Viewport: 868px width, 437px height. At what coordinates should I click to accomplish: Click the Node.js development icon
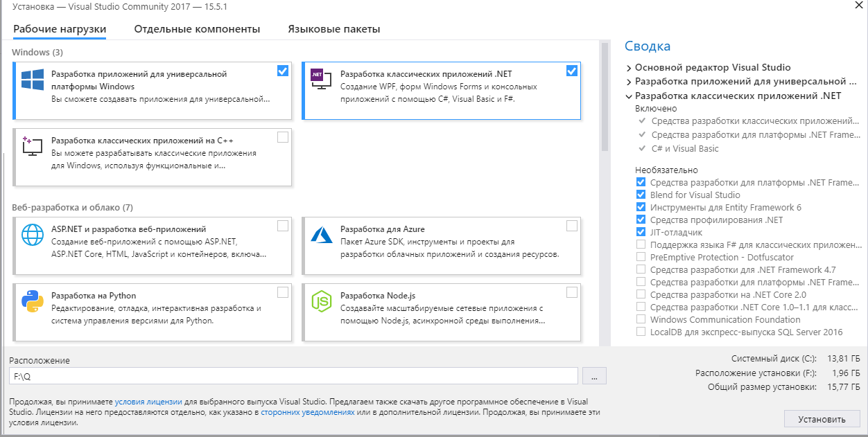point(321,301)
